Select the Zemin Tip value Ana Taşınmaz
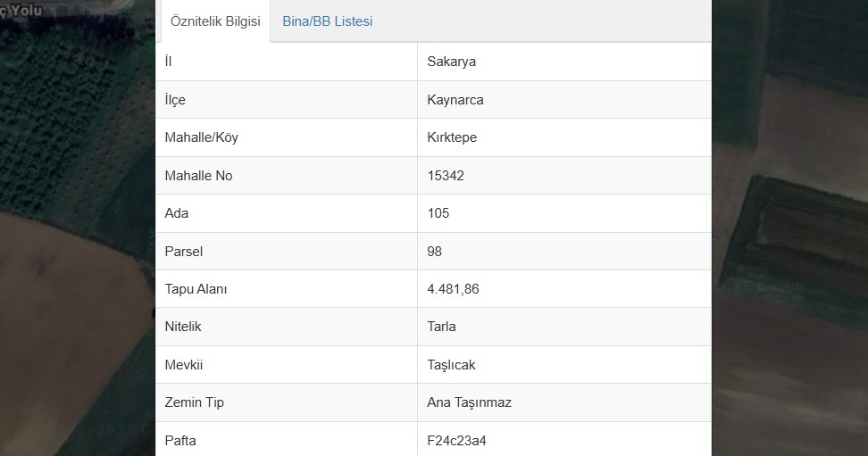The width and height of the screenshot is (868, 456). pos(469,402)
